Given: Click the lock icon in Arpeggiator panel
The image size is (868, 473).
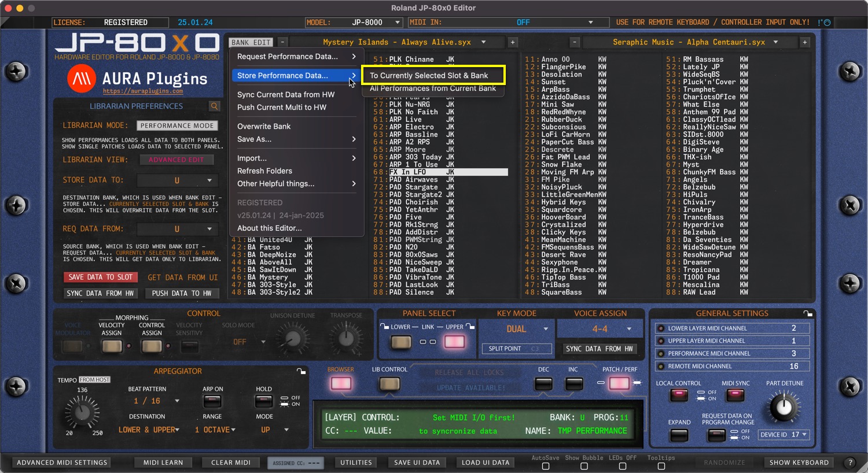Looking at the screenshot, I should tap(301, 371).
